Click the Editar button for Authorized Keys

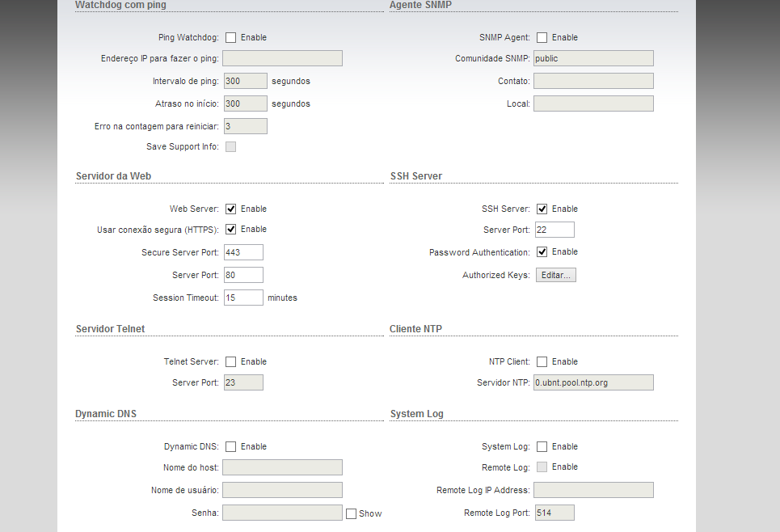[x=555, y=275]
